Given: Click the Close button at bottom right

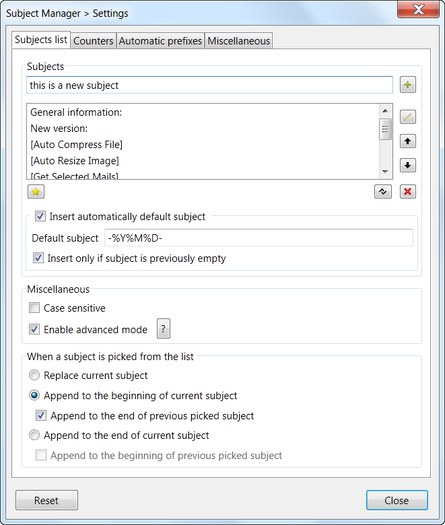Looking at the screenshot, I should (397, 500).
